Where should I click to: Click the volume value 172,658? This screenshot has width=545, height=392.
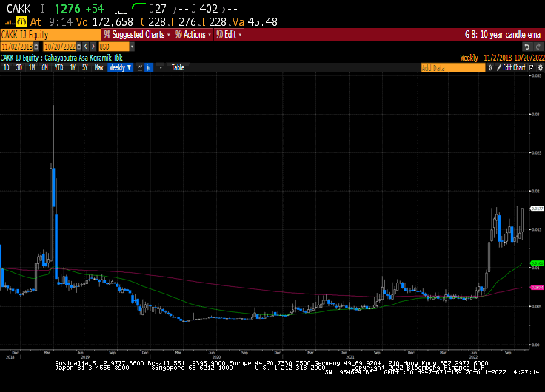coord(113,22)
